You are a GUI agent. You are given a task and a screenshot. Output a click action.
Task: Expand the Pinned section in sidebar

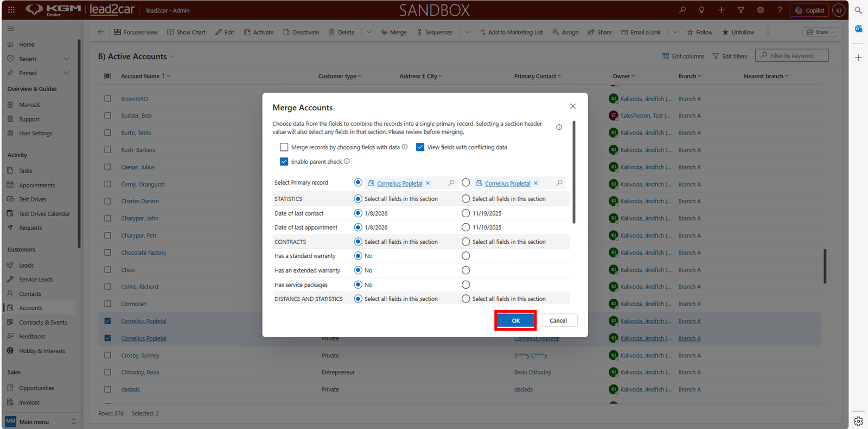pos(67,73)
